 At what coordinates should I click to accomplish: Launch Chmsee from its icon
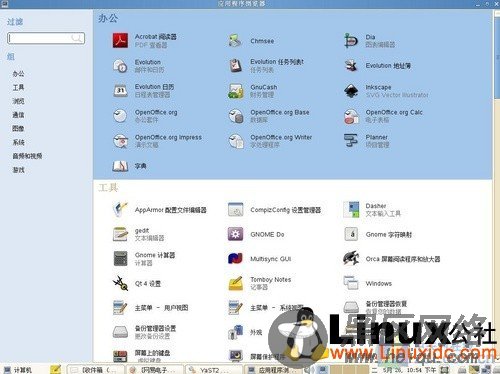pos(235,41)
